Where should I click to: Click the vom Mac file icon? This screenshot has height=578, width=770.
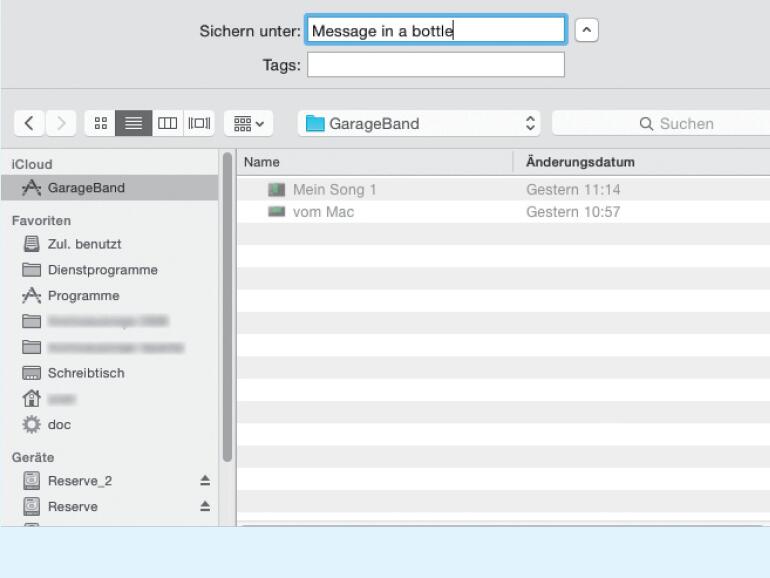pyautogui.click(x=276, y=212)
